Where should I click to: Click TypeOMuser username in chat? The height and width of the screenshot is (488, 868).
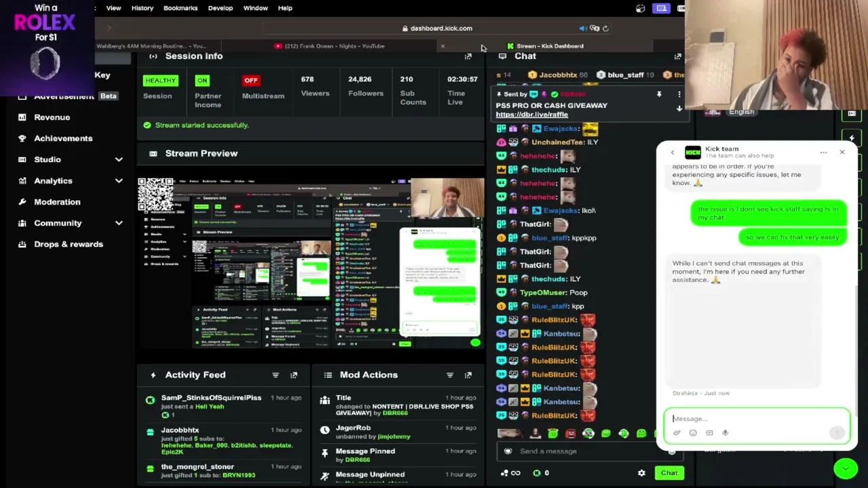[543, 293]
